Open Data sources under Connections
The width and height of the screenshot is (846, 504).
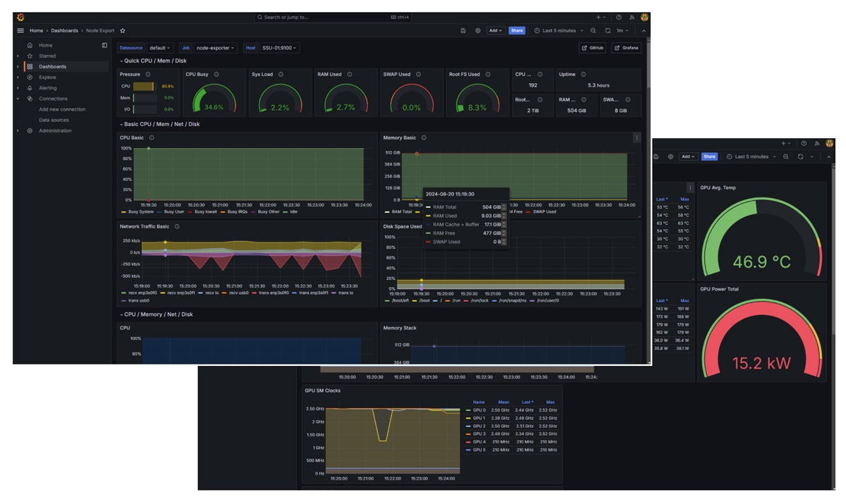pos(54,120)
